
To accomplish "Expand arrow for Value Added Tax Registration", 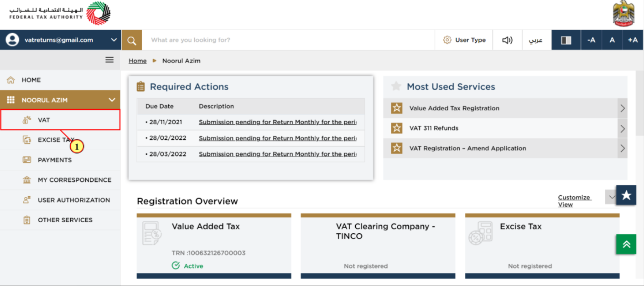I will click(x=623, y=108).
